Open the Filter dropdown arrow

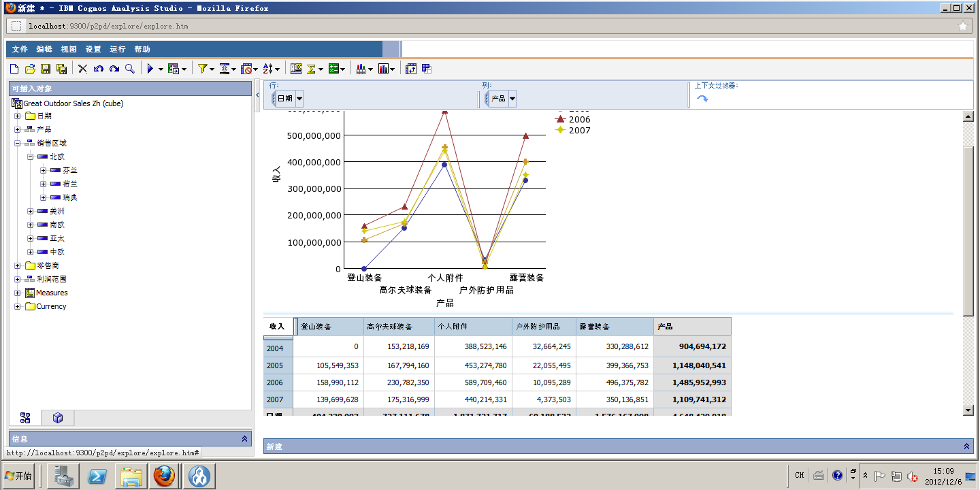pos(212,69)
